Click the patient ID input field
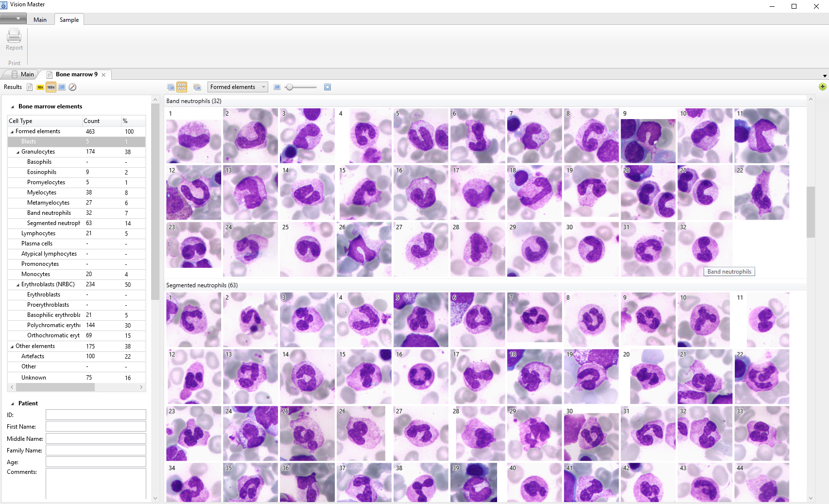Viewport: 829px width, 504px height. 96,415
